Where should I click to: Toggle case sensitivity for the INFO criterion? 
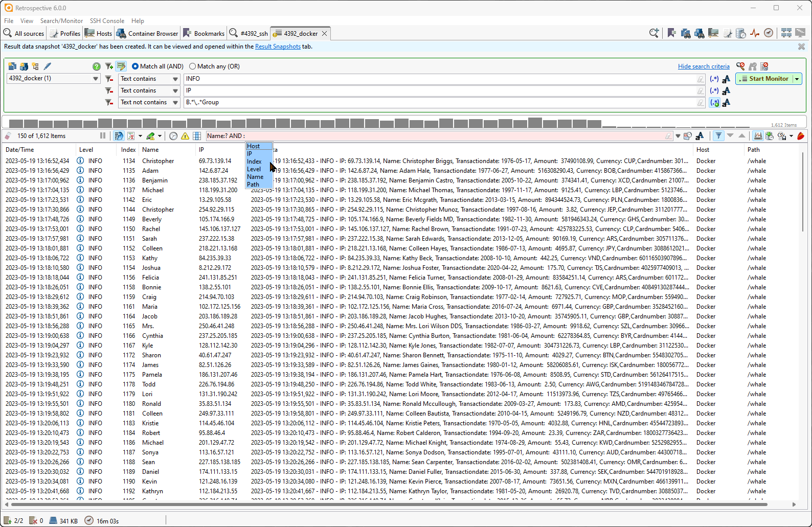pos(726,79)
